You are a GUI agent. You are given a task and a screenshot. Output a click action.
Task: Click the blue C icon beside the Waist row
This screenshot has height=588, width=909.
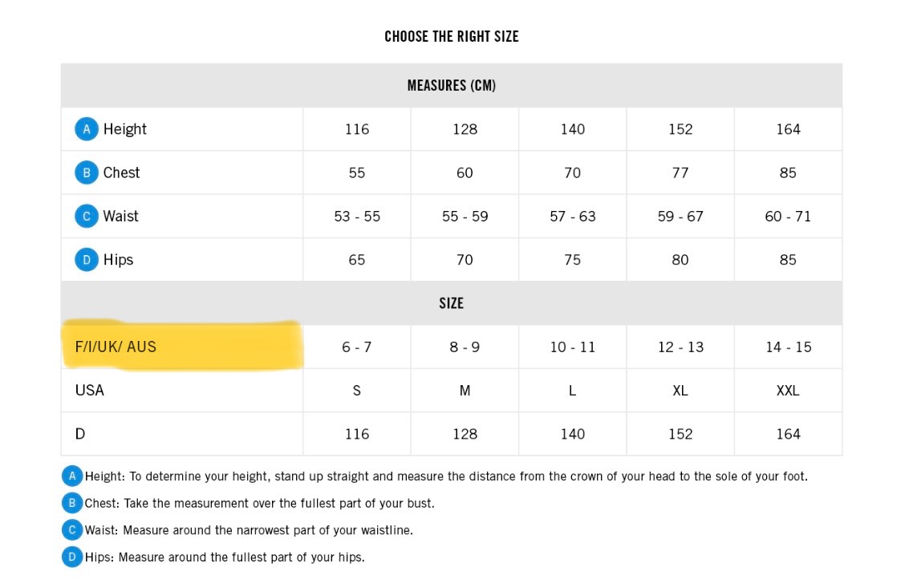coord(87,217)
